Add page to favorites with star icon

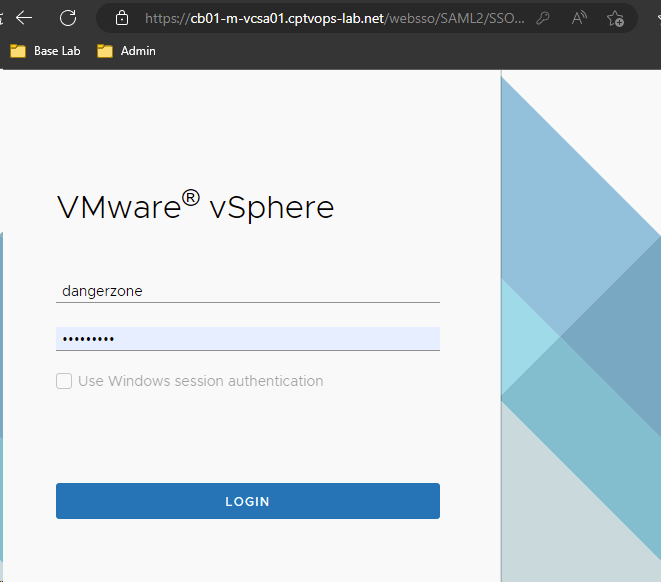[616, 18]
